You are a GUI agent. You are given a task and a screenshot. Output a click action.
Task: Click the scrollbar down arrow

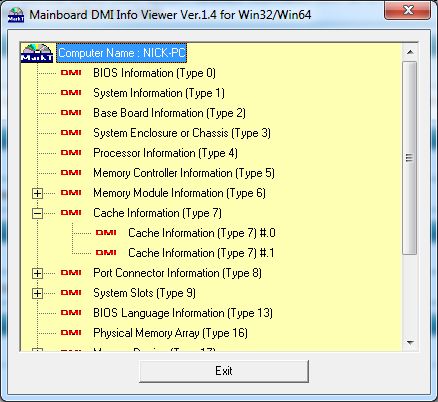410,343
